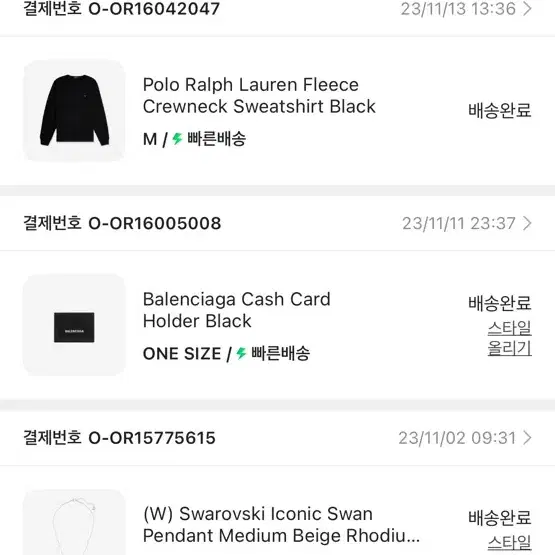Open order O-OR16005008 details chevron
Image resolution: width=555 pixels, height=555 pixels.
click(527, 223)
